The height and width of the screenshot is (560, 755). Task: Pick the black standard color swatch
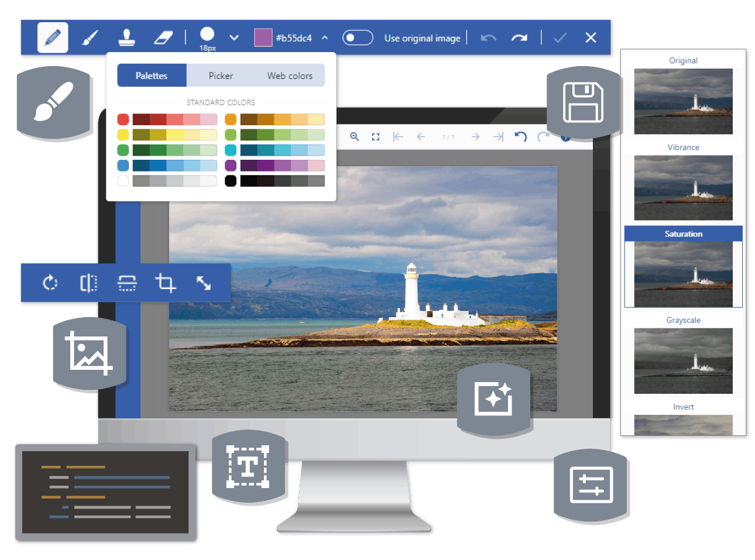pyautogui.click(x=231, y=181)
